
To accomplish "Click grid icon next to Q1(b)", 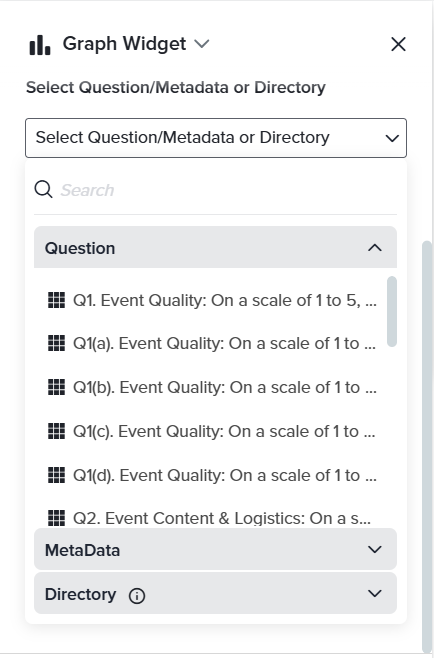I will pyautogui.click(x=56, y=387).
